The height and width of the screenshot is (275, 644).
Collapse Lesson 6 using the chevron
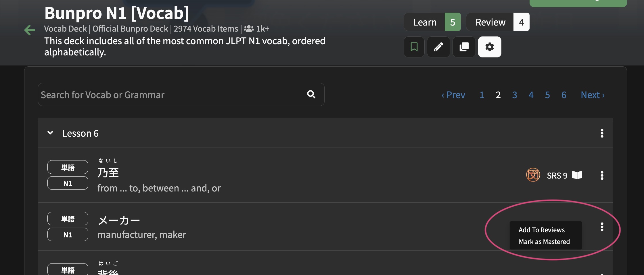[50, 133]
